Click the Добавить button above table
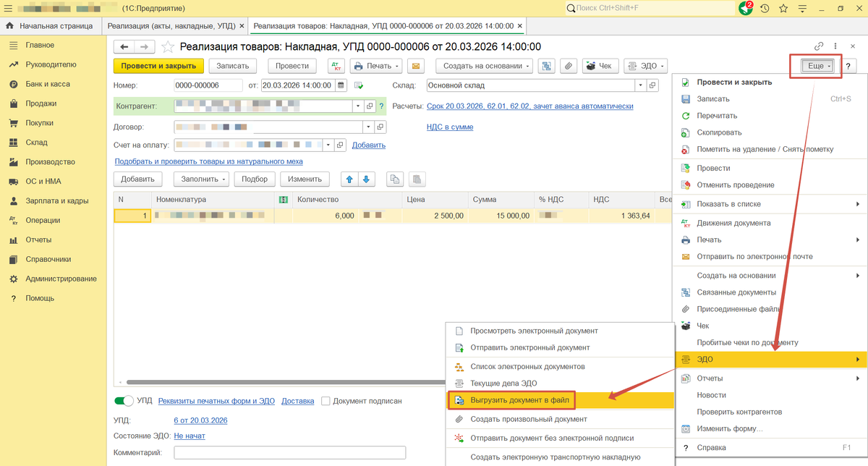 click(x=137, y=179)
